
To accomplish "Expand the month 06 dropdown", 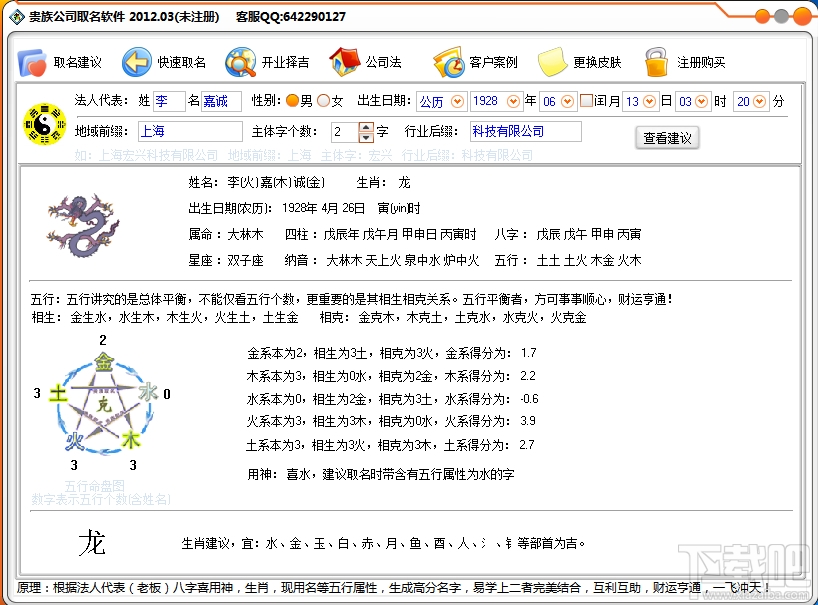I will point(568,101).
